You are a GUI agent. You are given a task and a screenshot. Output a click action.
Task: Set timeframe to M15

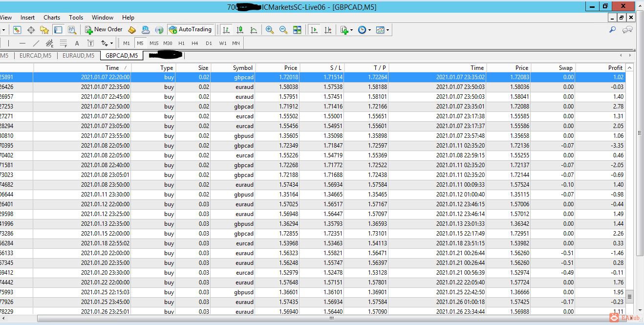pos(154,43)
